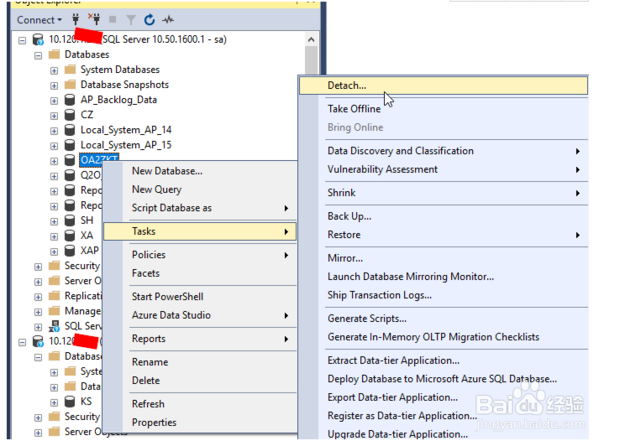Refresh Object Explorer using the circular arrow icon
This screenshot has height=446, width=620.
(149, 19)
